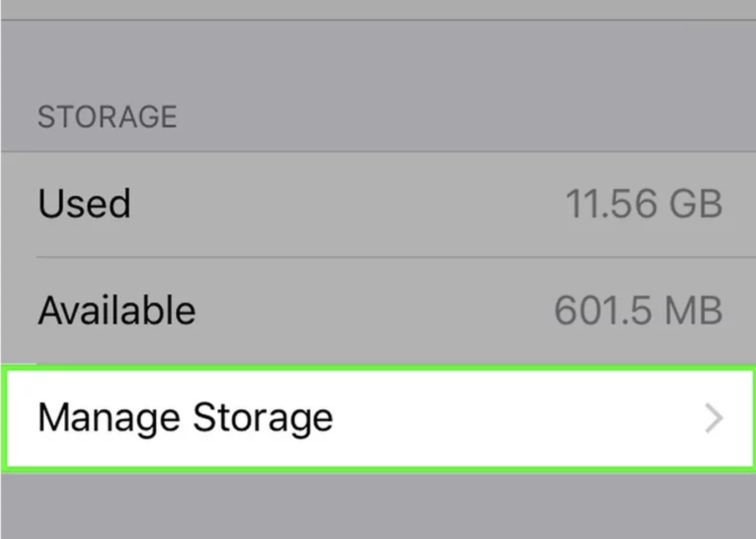Click the 601.5 MB available value
This screenshot has height=539, width=756.
pos(638,310)
